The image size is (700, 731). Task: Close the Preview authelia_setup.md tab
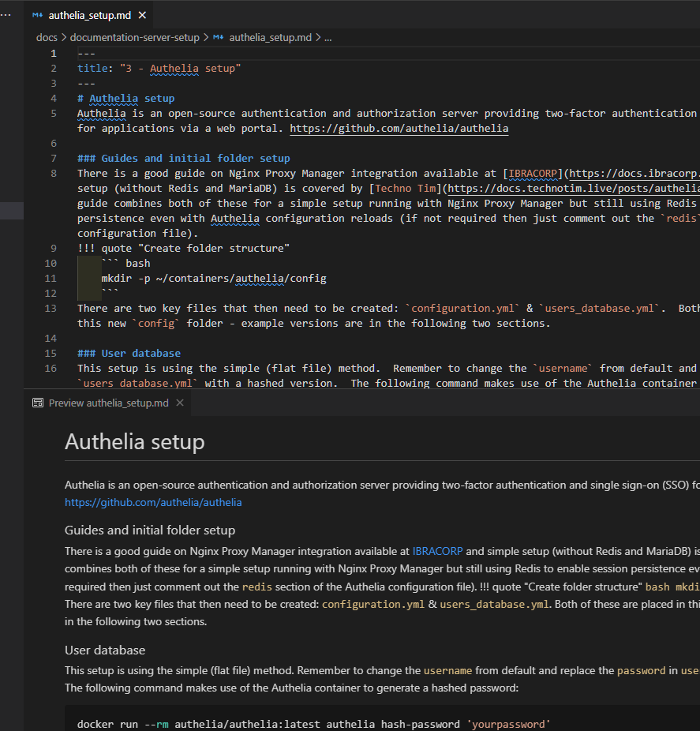pyautogui.click(x=180, y=403)
